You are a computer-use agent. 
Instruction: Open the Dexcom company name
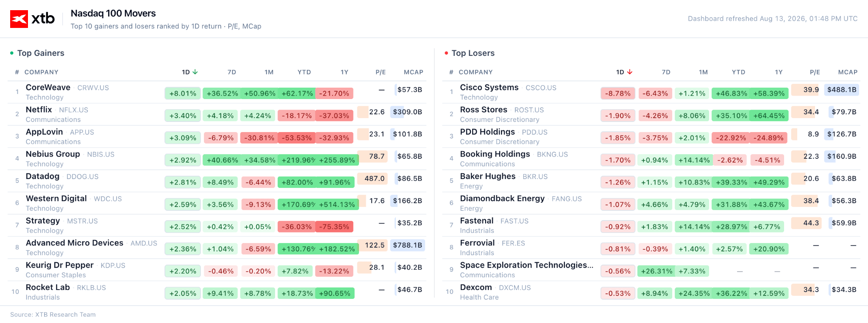pos(476,287)
